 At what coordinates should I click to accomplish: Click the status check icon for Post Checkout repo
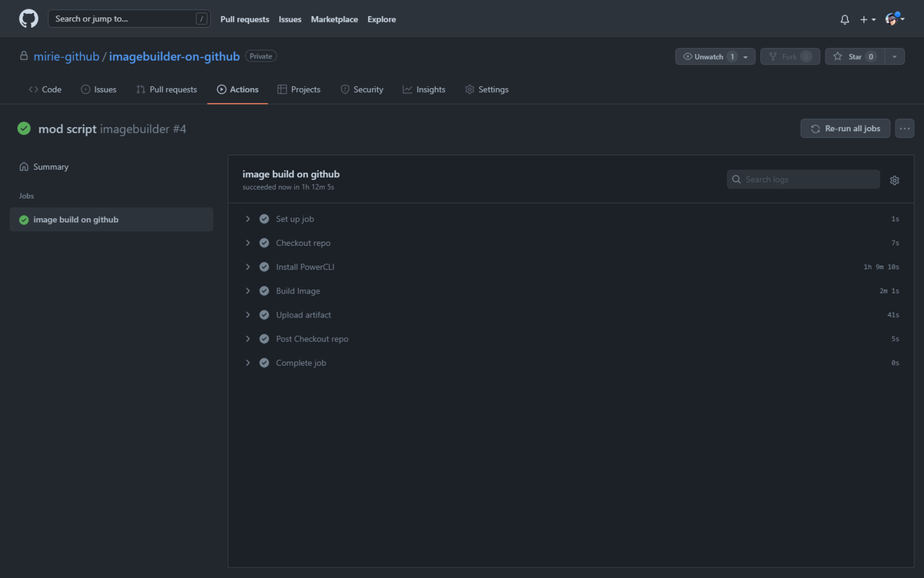[x=264, y=338]
